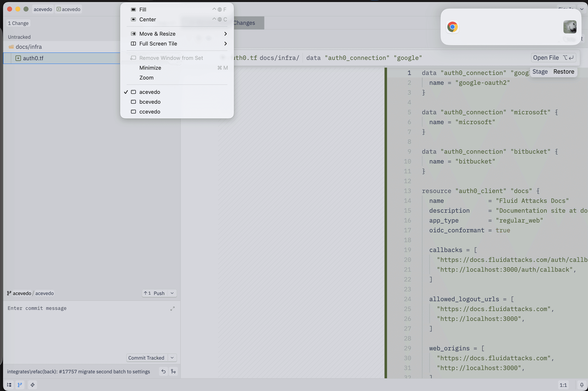Open the Commit Tracked options dropdown
Image resolution: width=588 pixels, height=391 pixels.
coord(172,358)
